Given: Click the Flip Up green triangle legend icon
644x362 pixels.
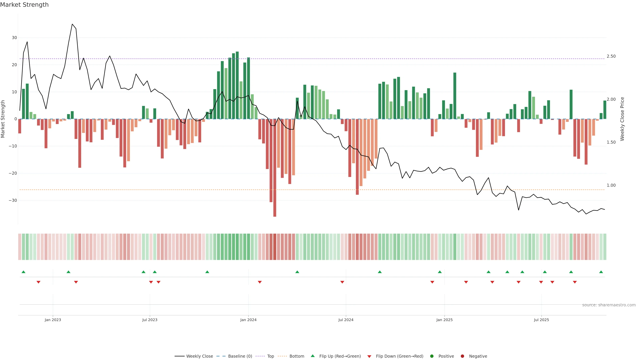Looking at the screenshot, I should tap(312, 356).
